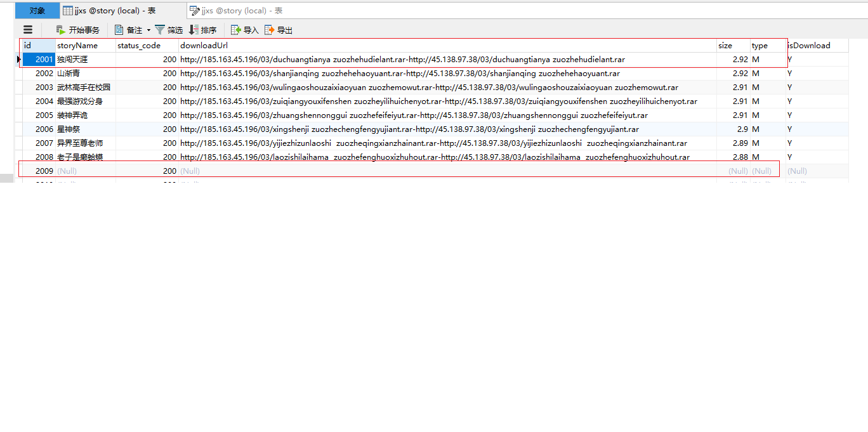Click the storyName column header
This screenshot has height=432, width=868.
coord(85,45)
